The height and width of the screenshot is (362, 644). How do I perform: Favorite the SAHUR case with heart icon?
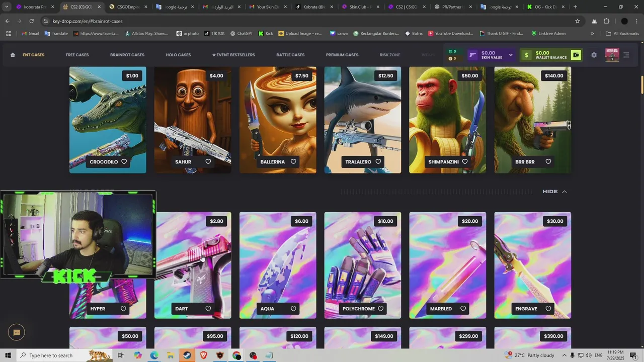[x=208, y=162]
